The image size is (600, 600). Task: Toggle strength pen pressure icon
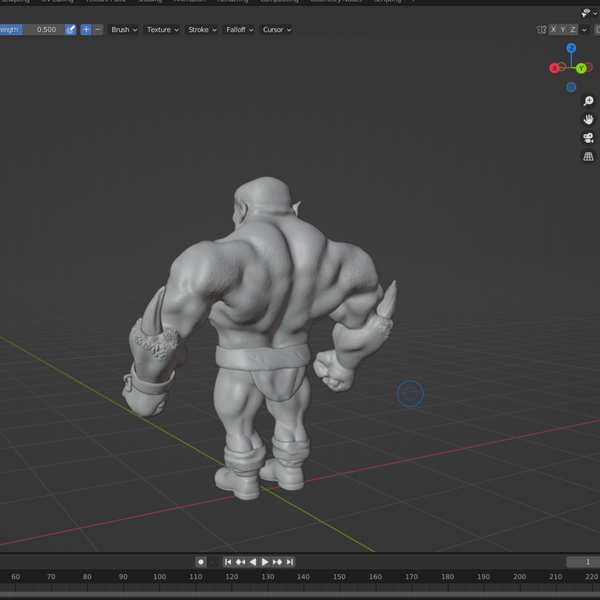pyautogui.click(x=70, y=30)
